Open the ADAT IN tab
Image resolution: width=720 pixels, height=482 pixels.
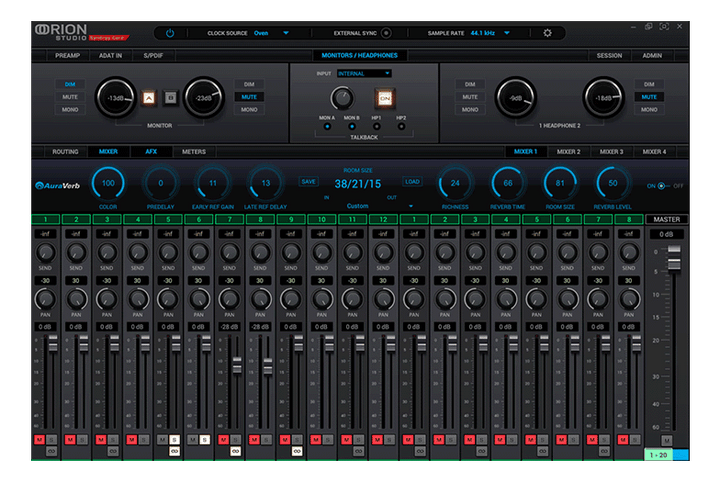pyautogui.click(x=111, y=56)
